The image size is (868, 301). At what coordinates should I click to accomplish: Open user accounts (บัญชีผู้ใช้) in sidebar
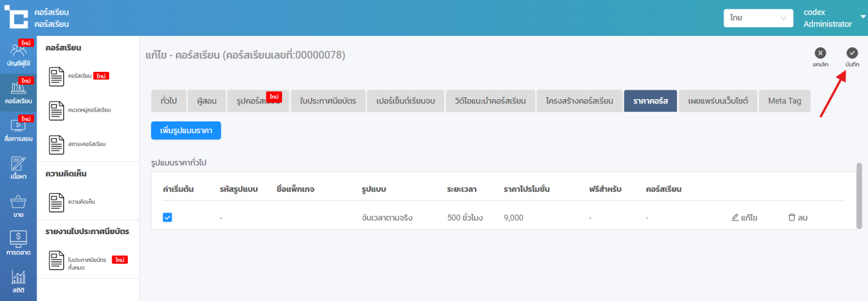pos(18,54)
